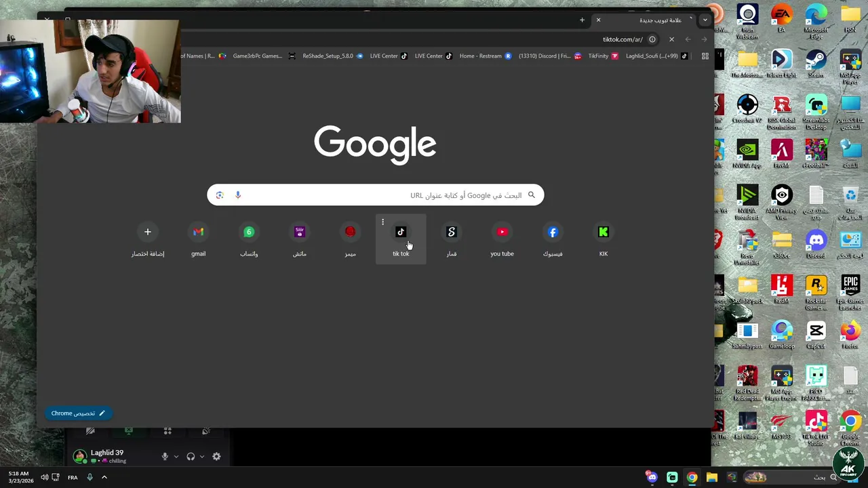Toggle Discord microphone mute
The width and height of the screenshot is (868, 488).
point(164,457)
